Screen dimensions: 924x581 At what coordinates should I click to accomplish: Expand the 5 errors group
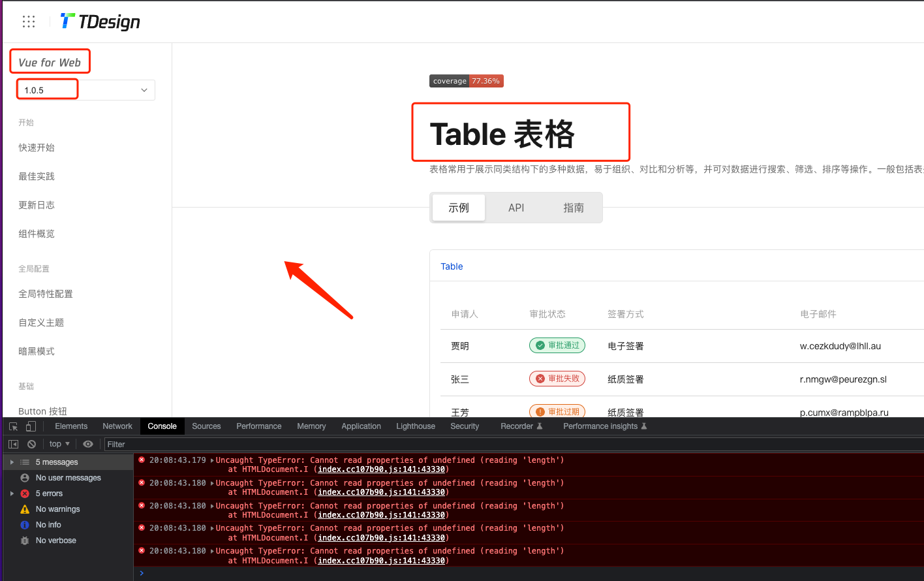(x=12, y=494)
